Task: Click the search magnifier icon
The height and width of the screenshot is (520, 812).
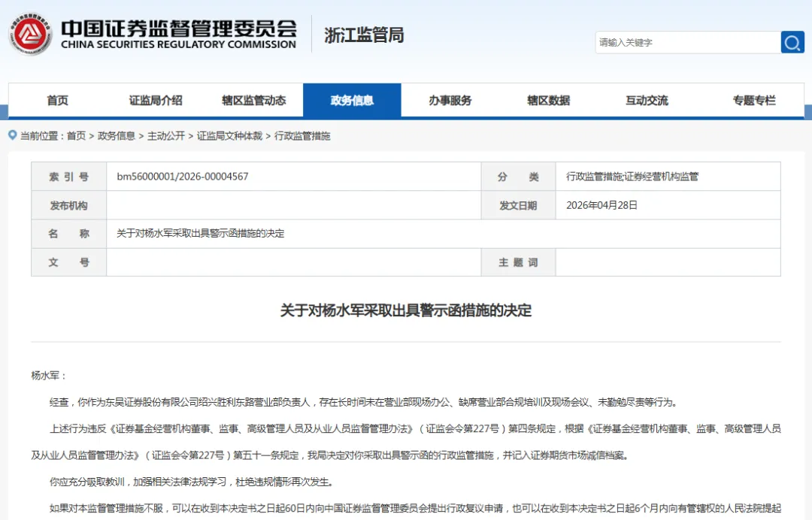Action: (x=792, y=43)
